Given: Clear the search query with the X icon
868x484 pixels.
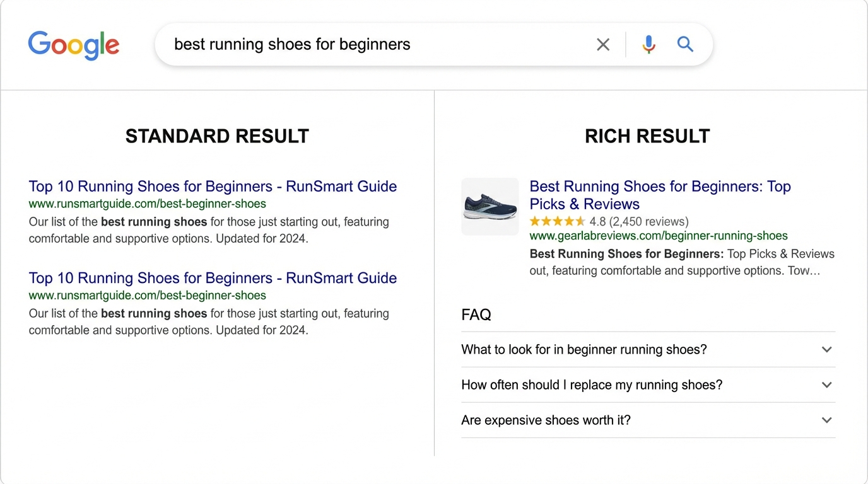Looking at the screenshot, I should click(602, 44).
